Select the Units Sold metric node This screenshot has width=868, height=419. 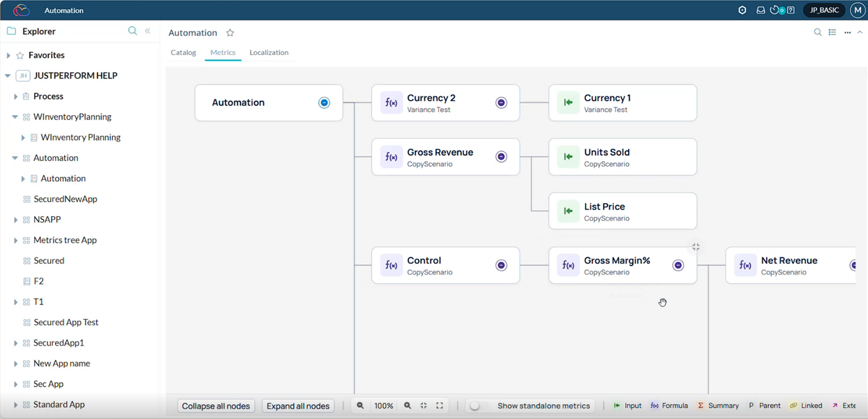(622, 157)
